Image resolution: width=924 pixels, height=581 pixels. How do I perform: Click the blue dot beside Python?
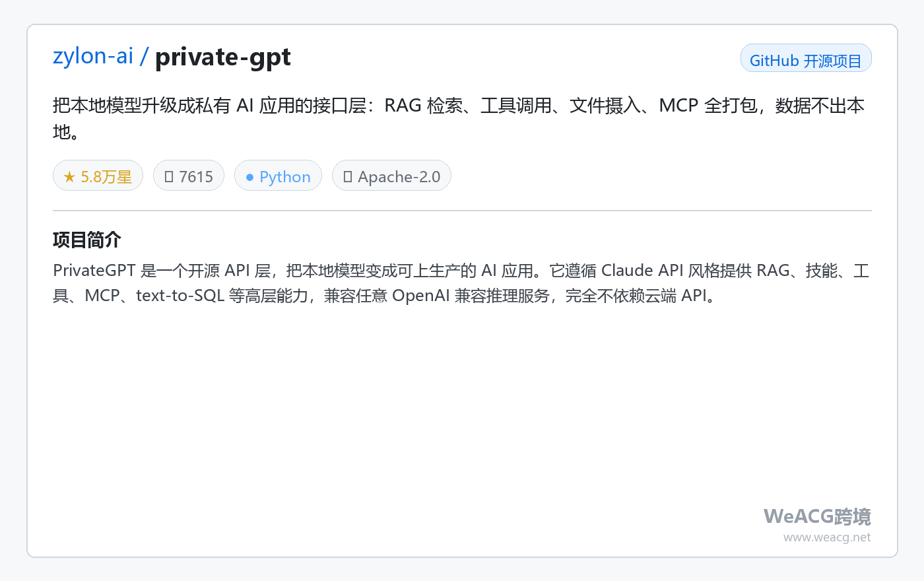coord(249,178)
